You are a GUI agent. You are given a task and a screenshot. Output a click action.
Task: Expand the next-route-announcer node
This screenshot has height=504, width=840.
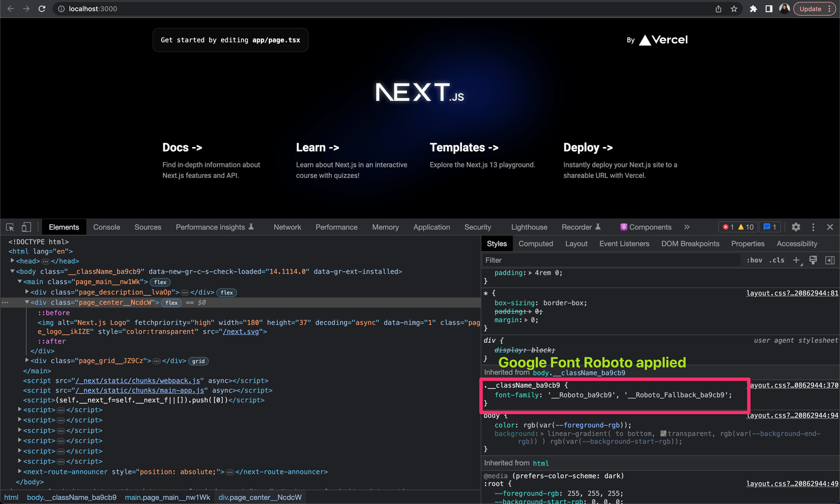click(19, 471)
